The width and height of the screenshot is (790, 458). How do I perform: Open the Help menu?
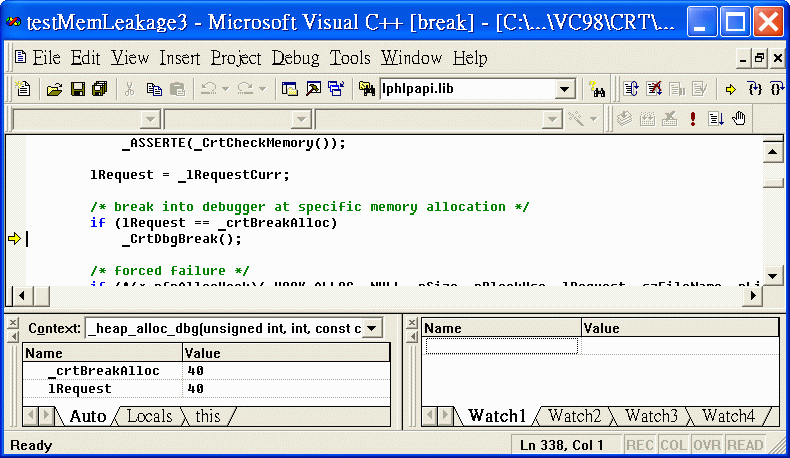[470, 58]
